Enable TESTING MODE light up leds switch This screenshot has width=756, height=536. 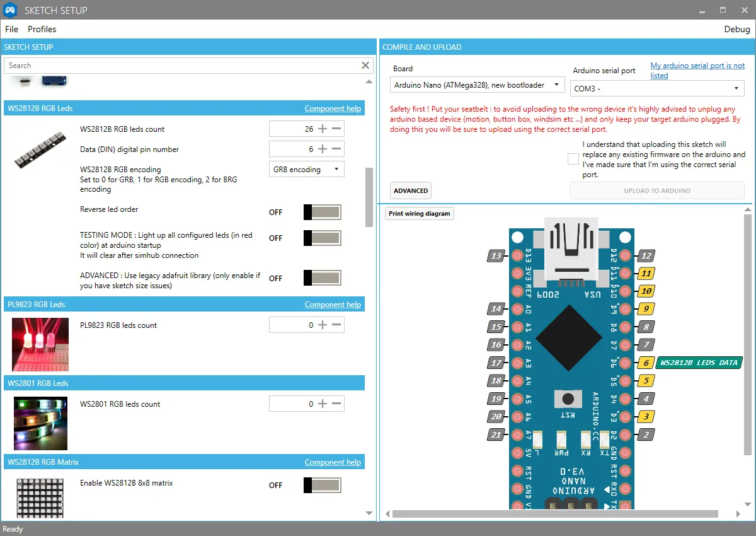[x=322, y=238]
